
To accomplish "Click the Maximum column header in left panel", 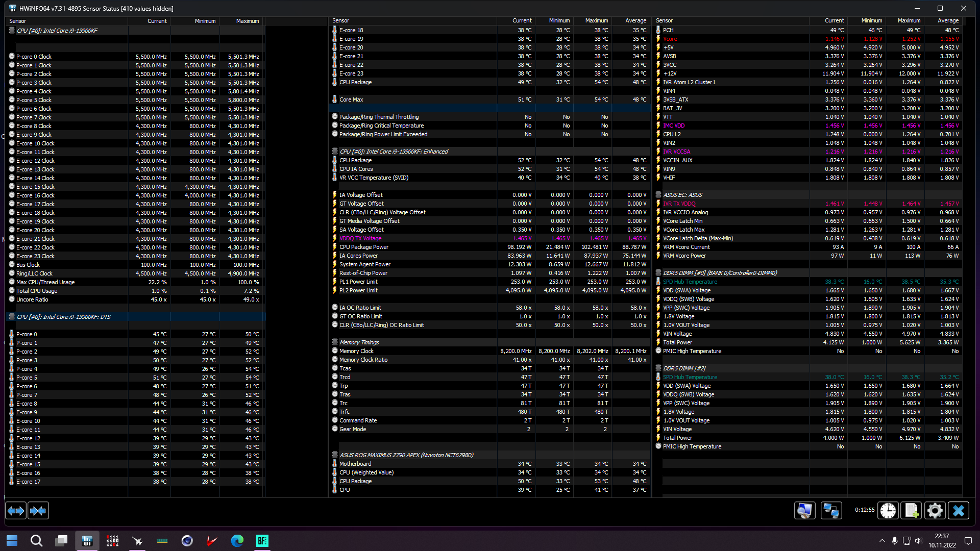I will coord(248,21).
